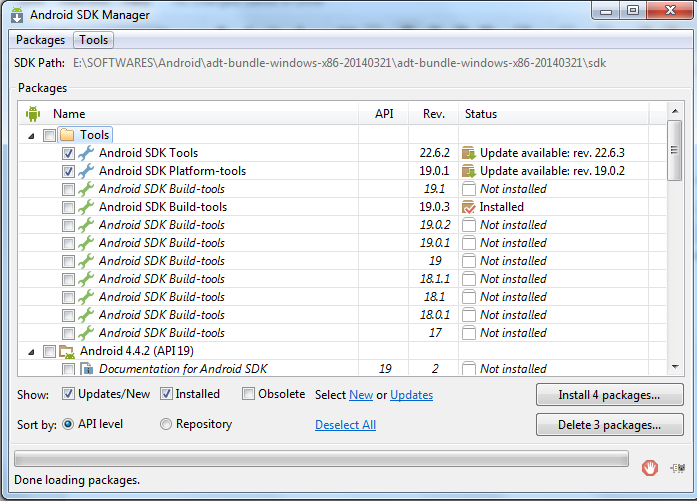Click the Android SDK Manager title bar icon
The height and width of the screenshot is (501, 697).
point(17,14)
